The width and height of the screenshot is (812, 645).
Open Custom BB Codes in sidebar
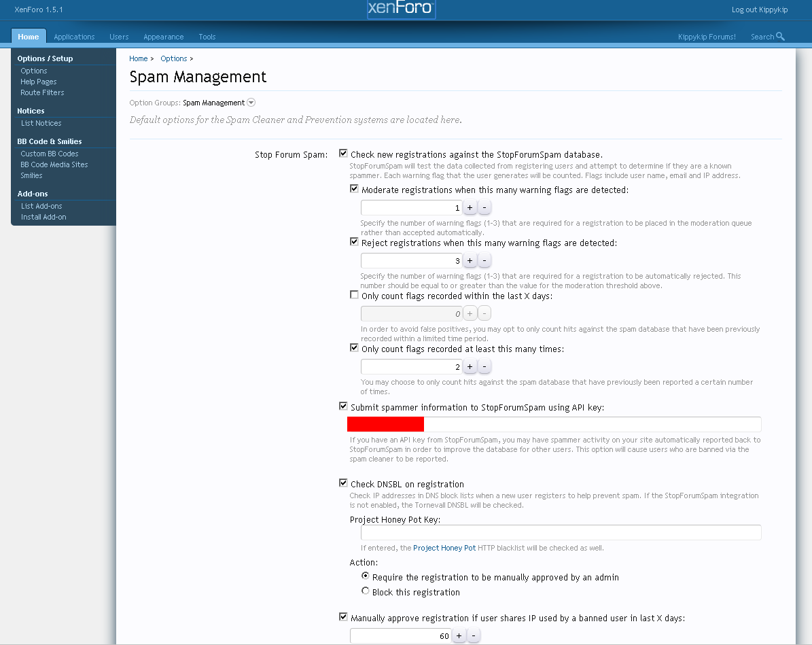pyautogui.click(x=49, y=154)
